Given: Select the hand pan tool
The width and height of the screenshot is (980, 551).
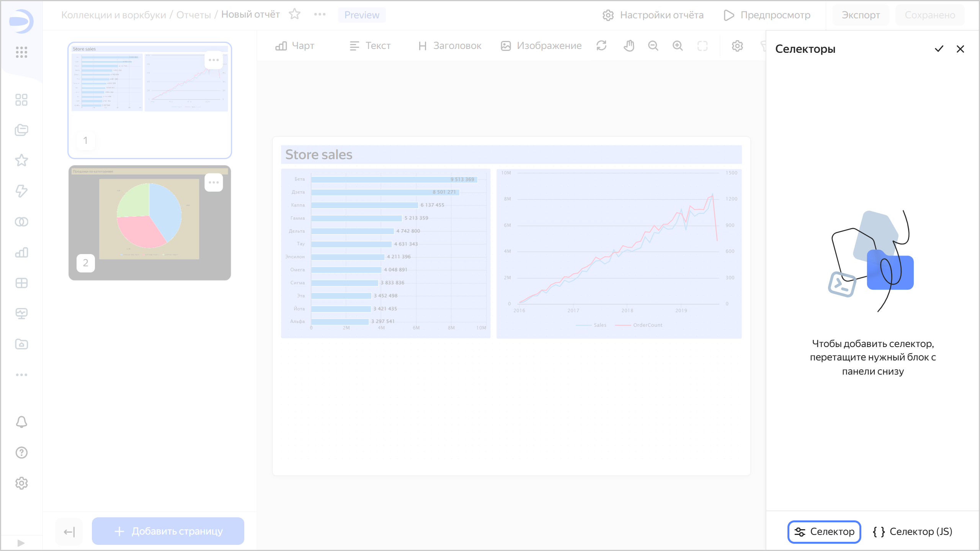Looking at the screenshot, I should (629, 46).
